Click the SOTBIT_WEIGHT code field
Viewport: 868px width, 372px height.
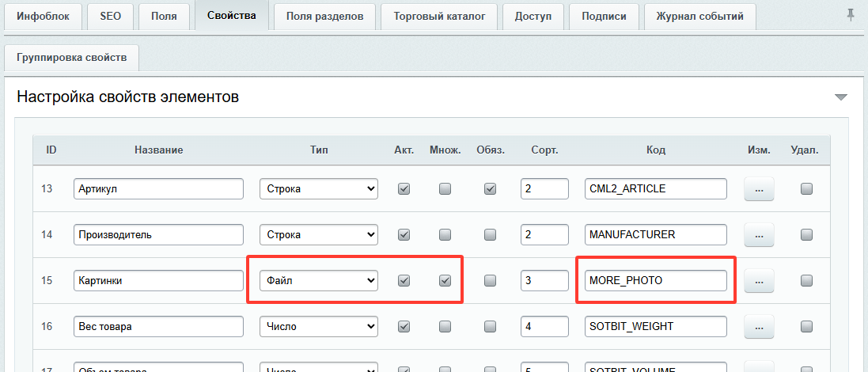pos(656,327)
